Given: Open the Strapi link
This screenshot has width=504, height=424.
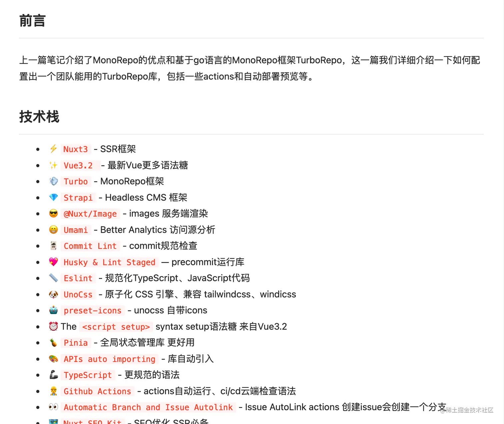Looking at the screenshot, I should pos(78,197).
